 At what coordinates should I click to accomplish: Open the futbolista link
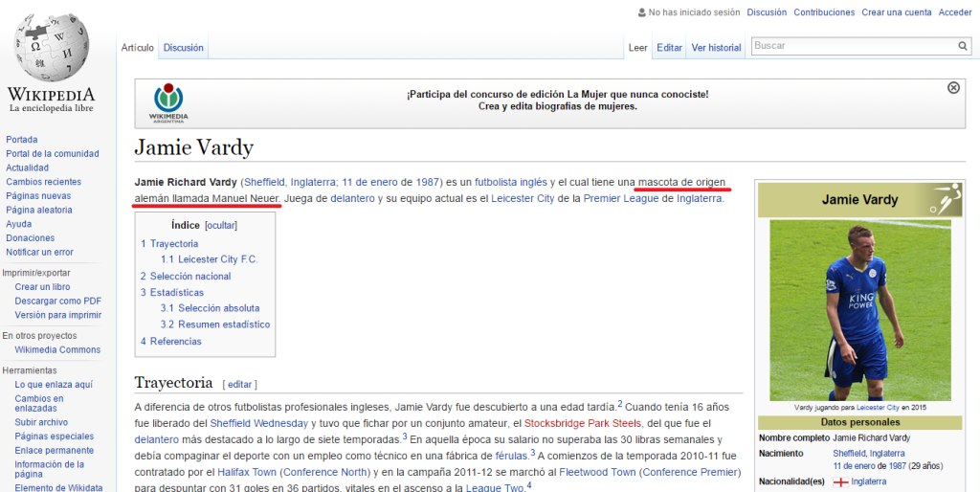tap(498, 183)
